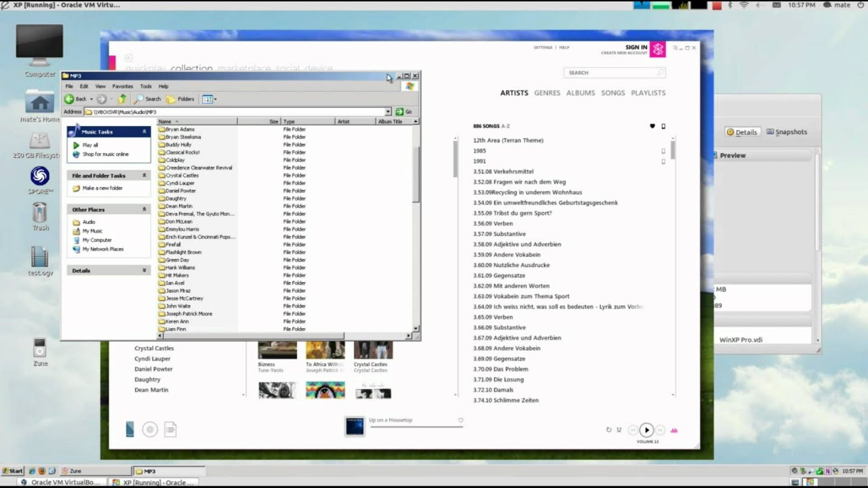The height and width of the screenshot is (488, 868).
Task: Click the Zune now playing visualizer icon
Action: pos(674,430)
